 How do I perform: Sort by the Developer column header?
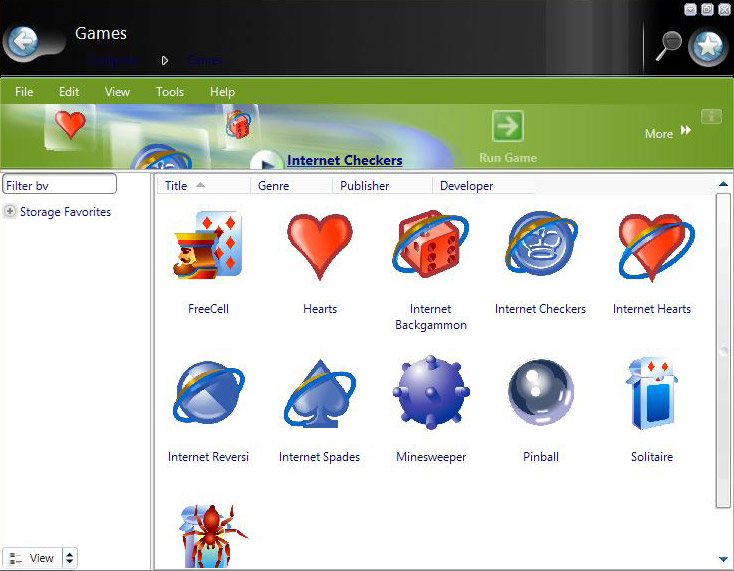click(x=484, y=185)
